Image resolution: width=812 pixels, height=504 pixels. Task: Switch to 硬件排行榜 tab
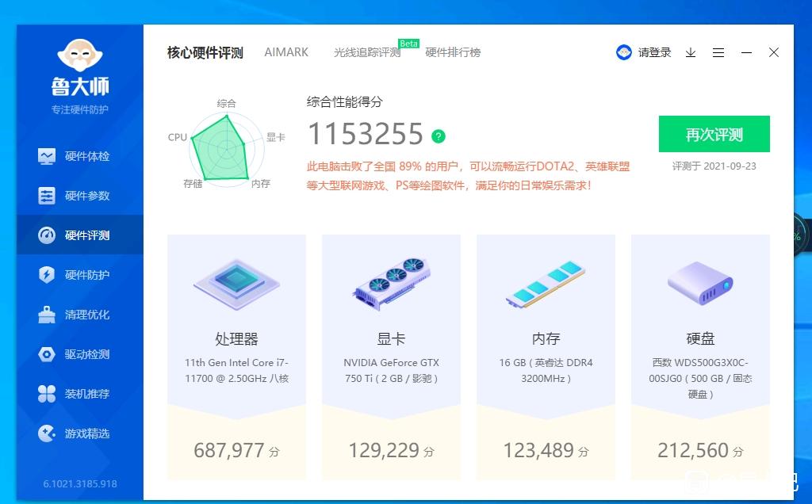point(453,52)
